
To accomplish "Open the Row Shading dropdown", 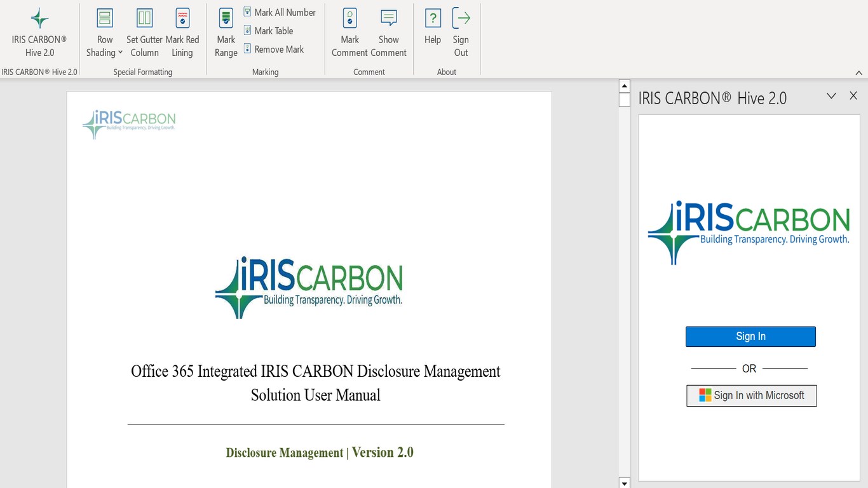I will pos(105,33).
